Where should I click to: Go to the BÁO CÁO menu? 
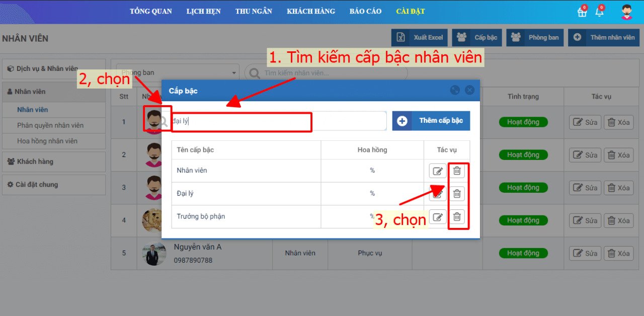[365, 12]
